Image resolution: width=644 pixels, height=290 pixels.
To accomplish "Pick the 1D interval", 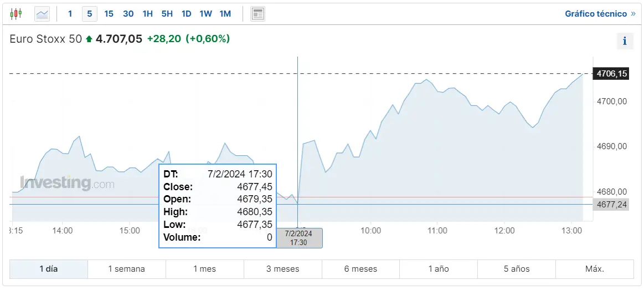I will point(187,13).
